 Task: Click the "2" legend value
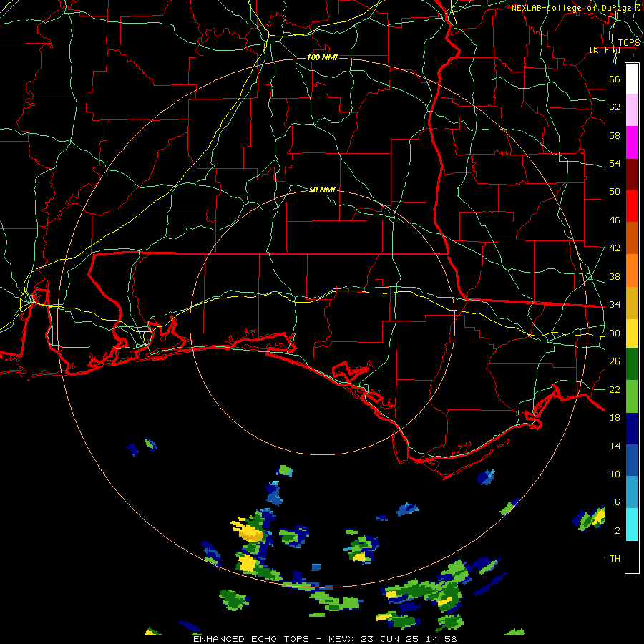click(x=617, y=530)
